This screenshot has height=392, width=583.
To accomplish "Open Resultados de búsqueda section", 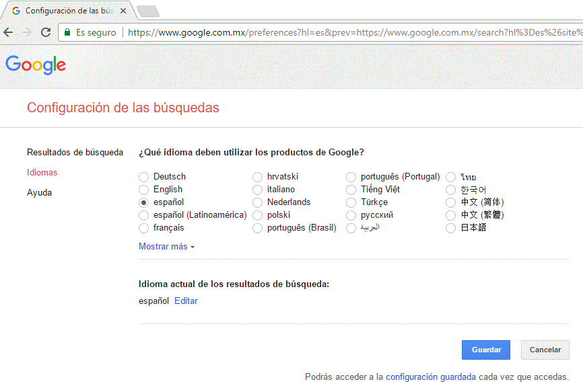I will tap(75, 152).
